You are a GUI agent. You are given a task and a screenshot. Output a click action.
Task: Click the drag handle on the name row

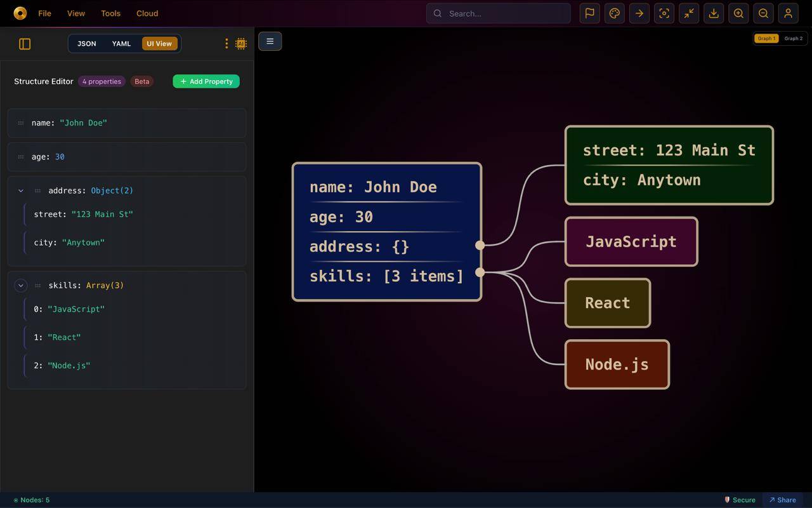click(21, 123)
